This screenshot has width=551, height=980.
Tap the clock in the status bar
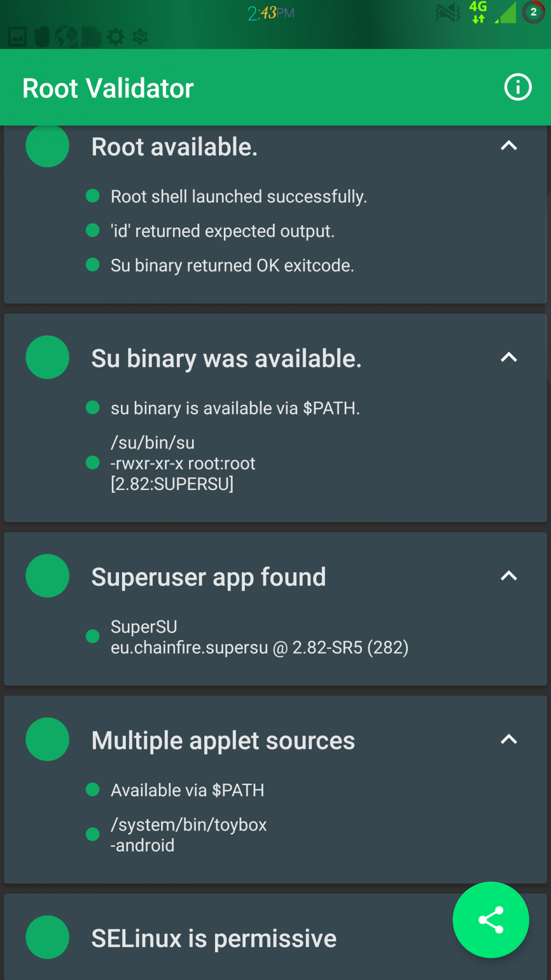click(x=271, y=13)
